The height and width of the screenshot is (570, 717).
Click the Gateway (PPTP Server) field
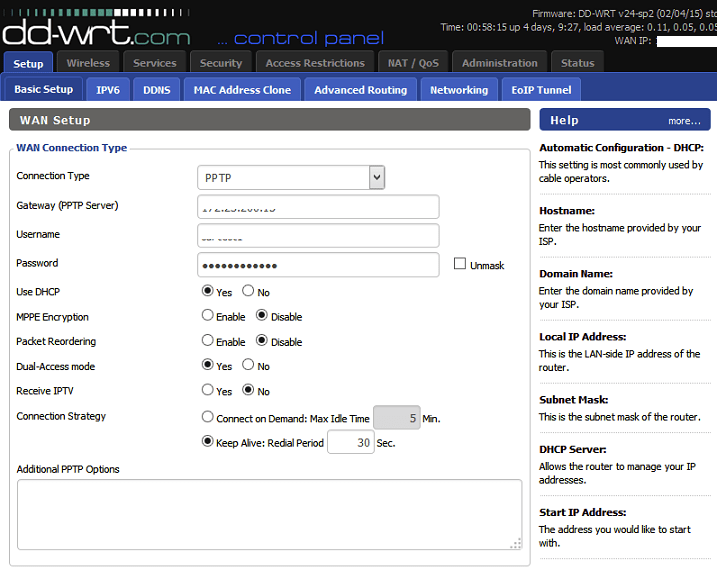pos(318,207)
